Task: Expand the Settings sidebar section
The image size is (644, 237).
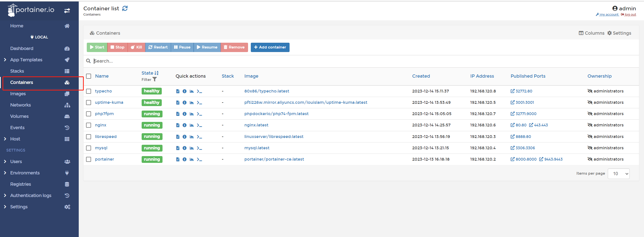Action: 5,207
